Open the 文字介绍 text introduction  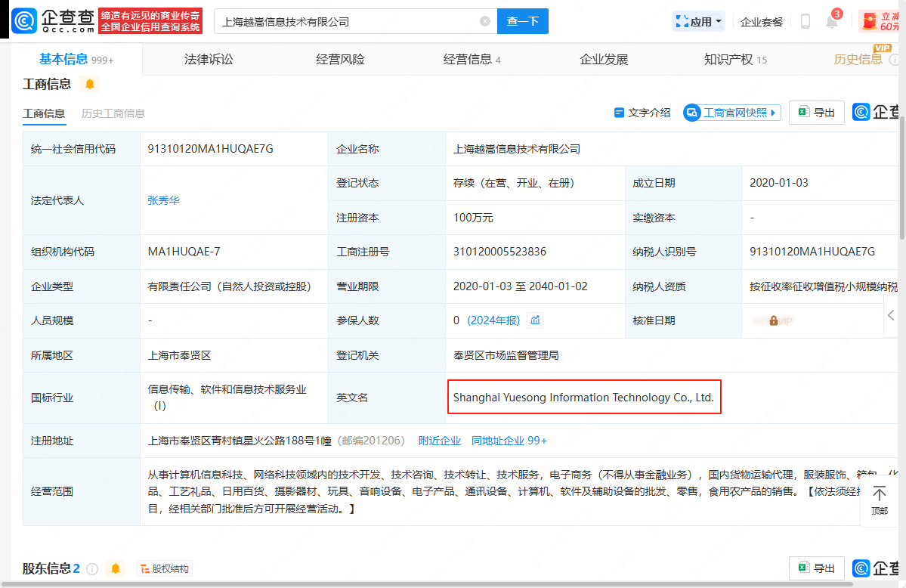tap(642, 113)
